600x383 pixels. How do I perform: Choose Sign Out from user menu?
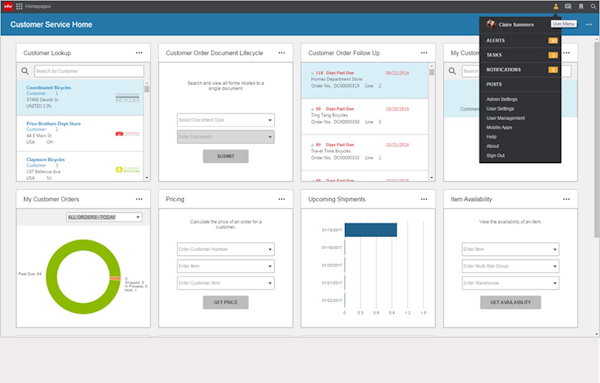pos(496,155)
